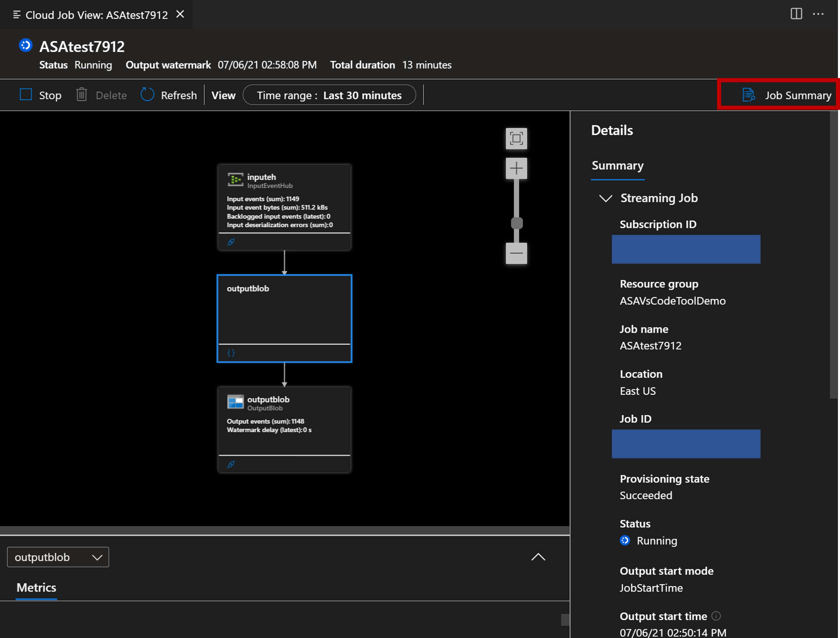Click the fit-to-screen diagram icon
This screenshot has height=638, width=840.
517,139
